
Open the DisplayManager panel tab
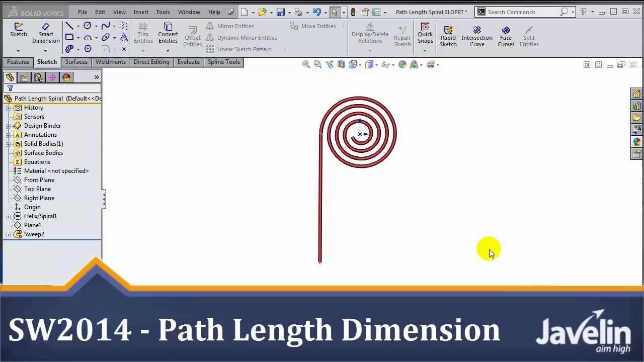click(x=66, y=77)
